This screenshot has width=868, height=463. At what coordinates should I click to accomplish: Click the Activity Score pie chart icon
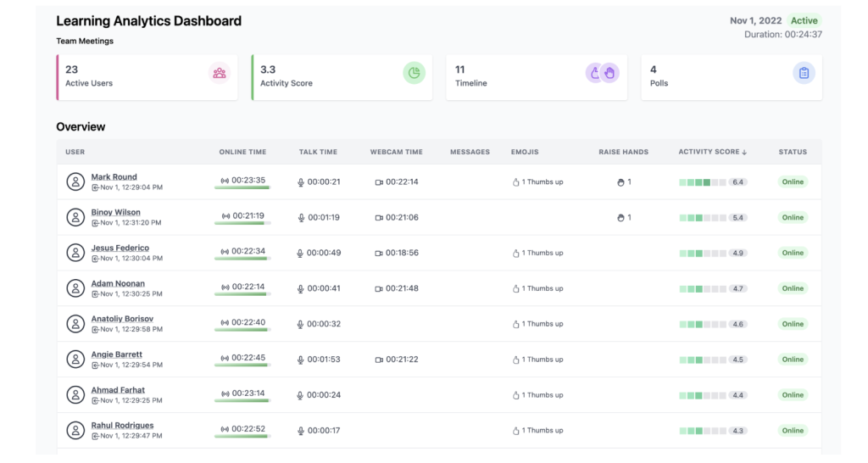[x=414, y=73]
